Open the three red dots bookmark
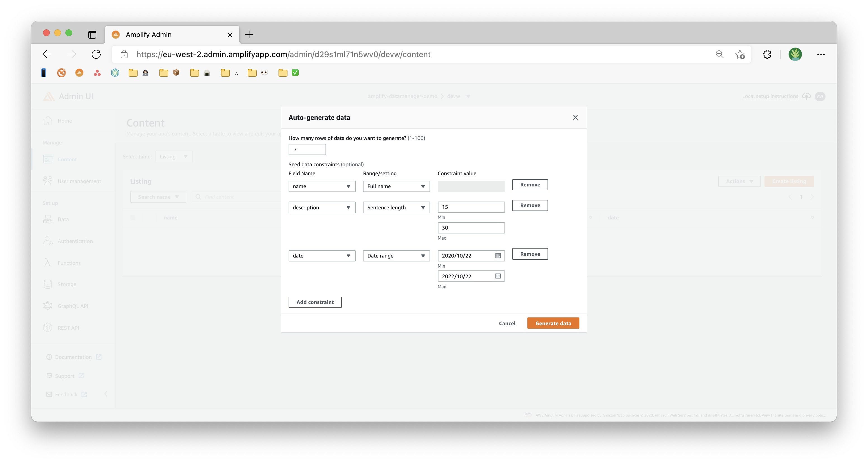Screen dimensions: 868x463 (97, 73)
